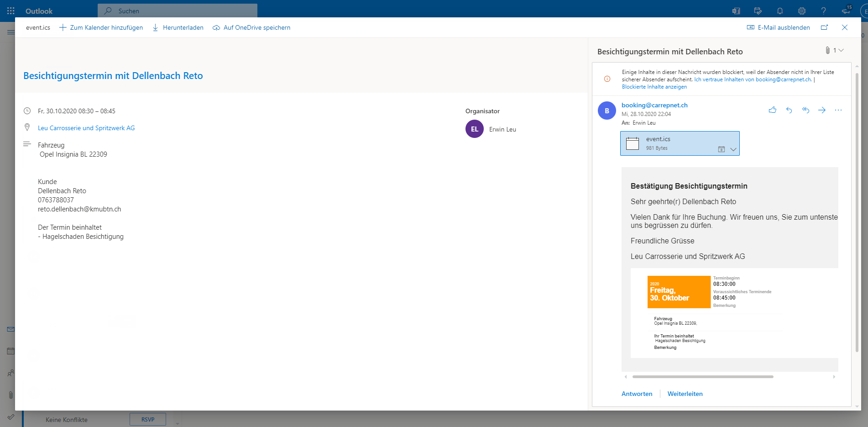The width and height of the screenshot is (868, 427).
Task: Open the settings gear in Outlook header
Action: (x=802, y=11)
